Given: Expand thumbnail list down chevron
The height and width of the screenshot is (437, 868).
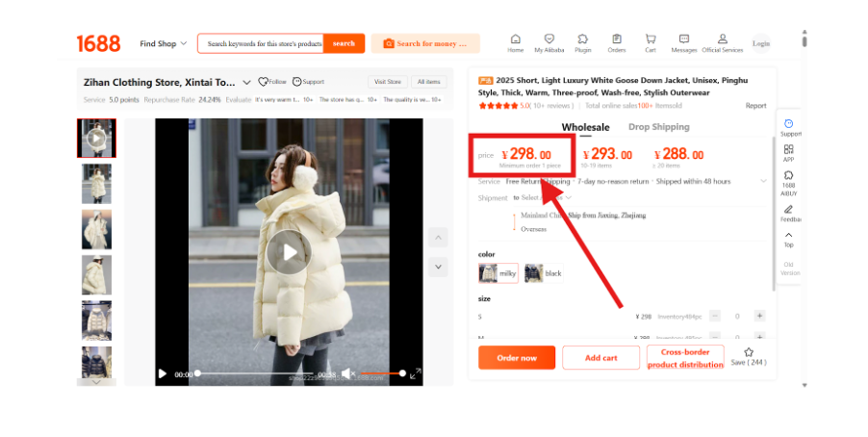Looking at the screenshot, I should [x=96, y=382].
